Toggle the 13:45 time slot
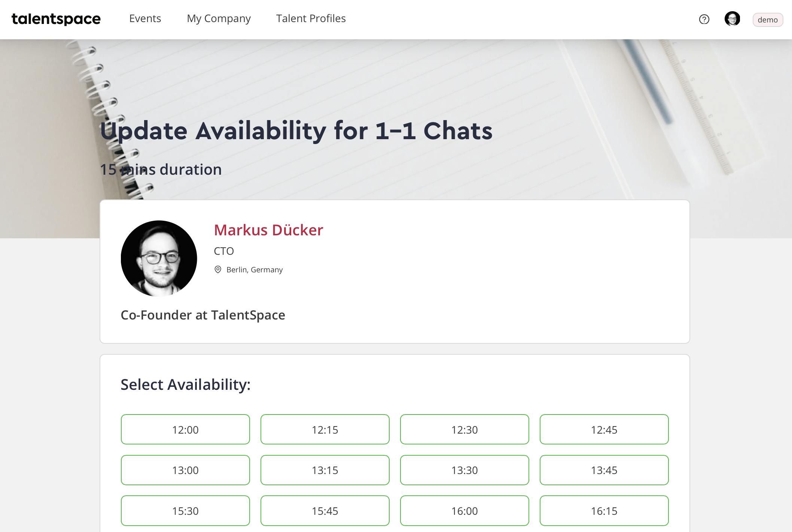Viewport: 792px width, 532px height. coord(604,470)
